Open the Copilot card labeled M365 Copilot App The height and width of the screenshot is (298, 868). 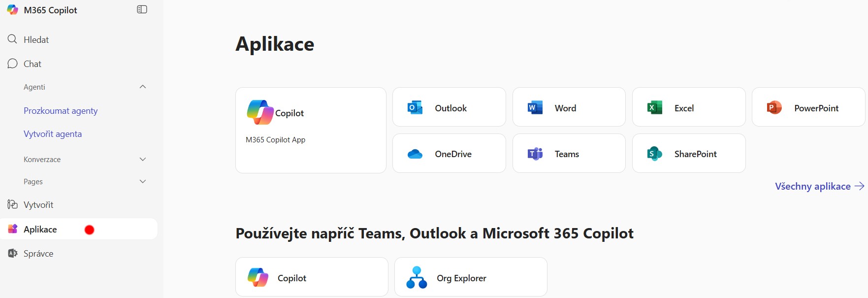311,130
